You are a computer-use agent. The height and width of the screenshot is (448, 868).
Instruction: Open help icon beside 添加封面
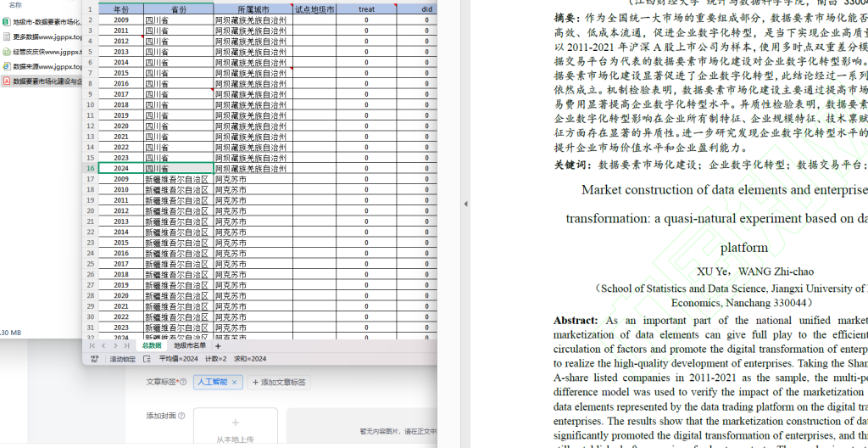[x=181, y=415]
